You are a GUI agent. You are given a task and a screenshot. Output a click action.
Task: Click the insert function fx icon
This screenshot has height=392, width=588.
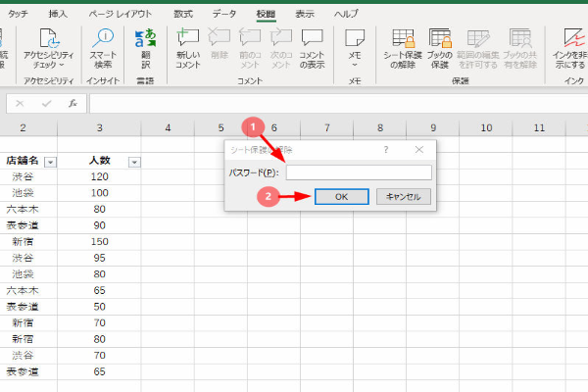click(x=73, y=103)
